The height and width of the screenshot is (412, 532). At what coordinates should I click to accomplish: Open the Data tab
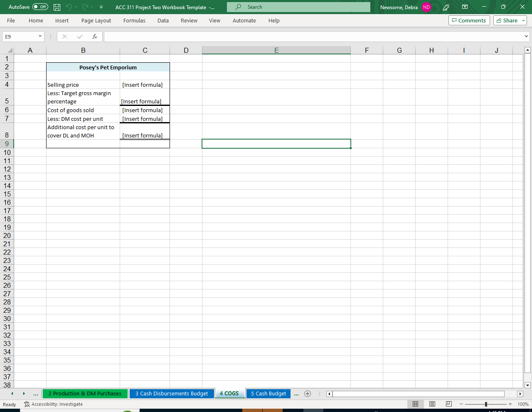pos(163,20)
